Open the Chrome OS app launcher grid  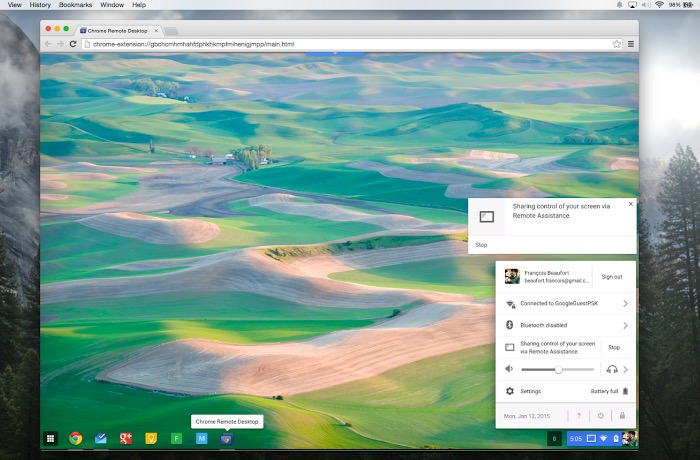click(51, 438)
